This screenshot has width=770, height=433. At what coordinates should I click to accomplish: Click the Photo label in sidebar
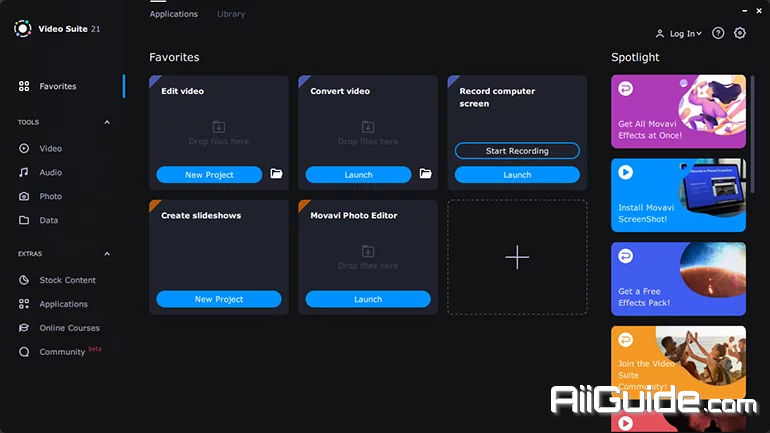coord(51,196)
